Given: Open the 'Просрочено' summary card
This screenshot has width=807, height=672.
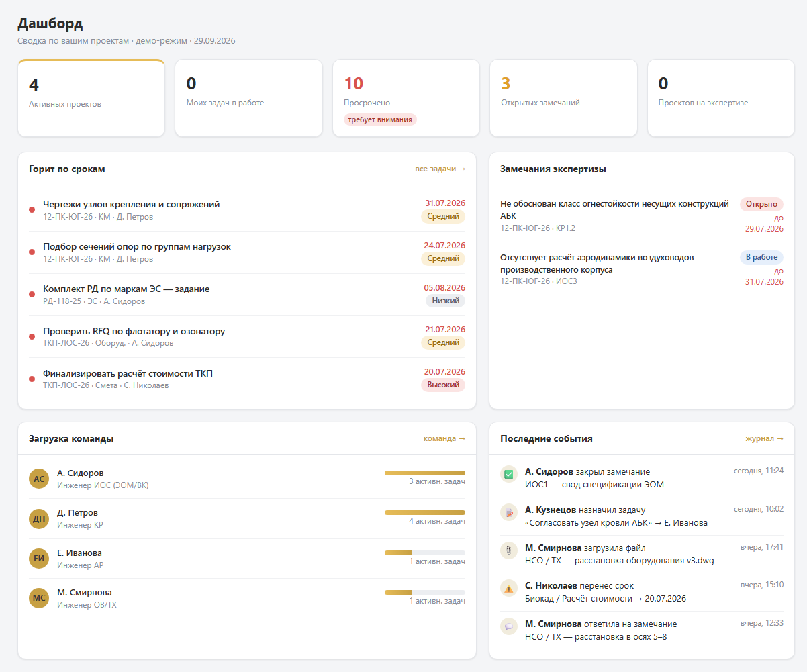Looking at the screenshot, I should (406, 98).
